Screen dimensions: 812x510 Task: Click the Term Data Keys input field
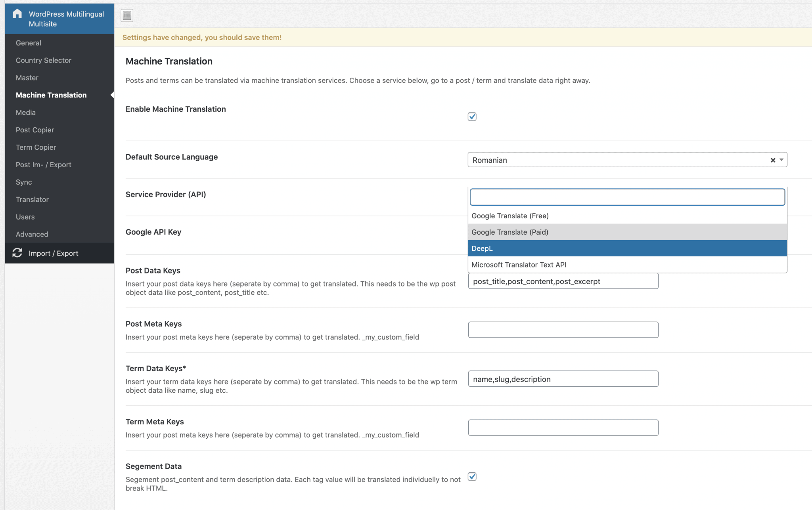point(563,379)
